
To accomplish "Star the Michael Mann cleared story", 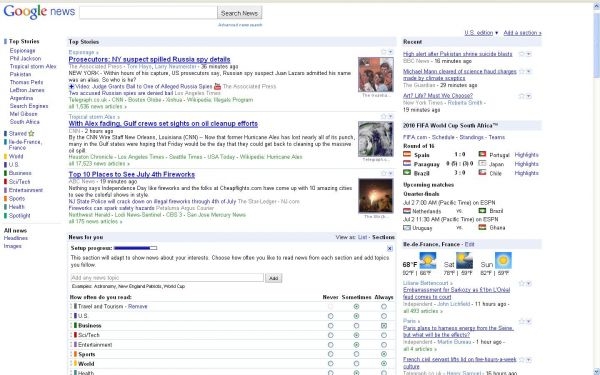I will (x=522, y=72).
